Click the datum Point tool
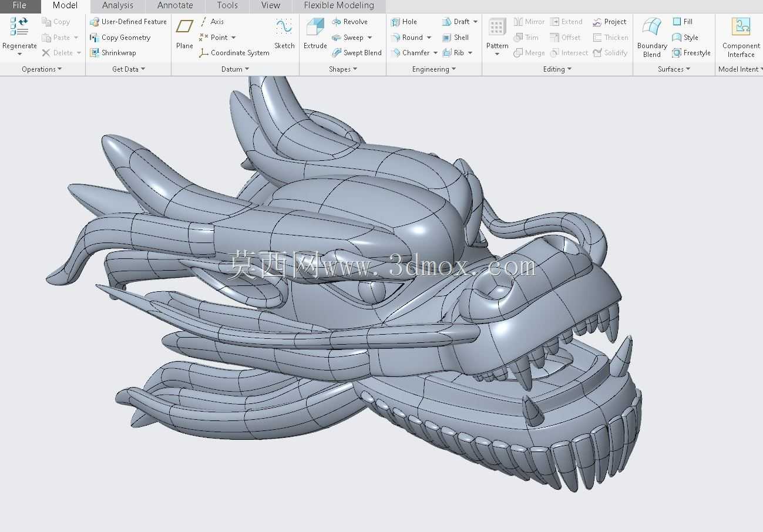The height and width of the screenshot is (532, 763). [x=213, y=38]
